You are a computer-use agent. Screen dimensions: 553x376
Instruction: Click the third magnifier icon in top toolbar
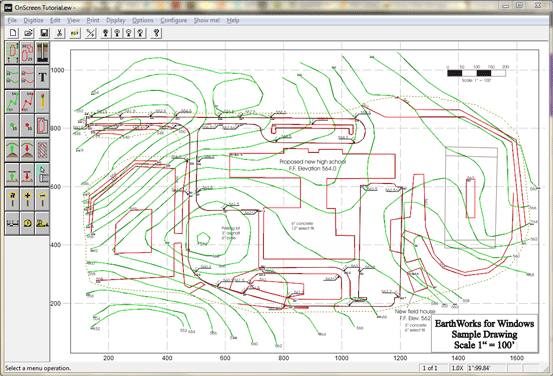tap(129, 33)
